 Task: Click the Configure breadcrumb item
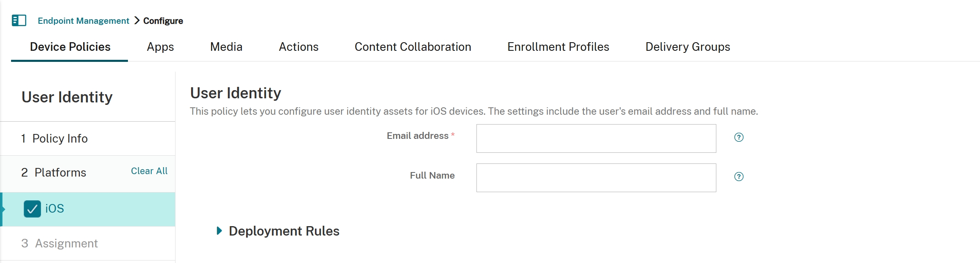pyautogui.click(x=163, y=20)
